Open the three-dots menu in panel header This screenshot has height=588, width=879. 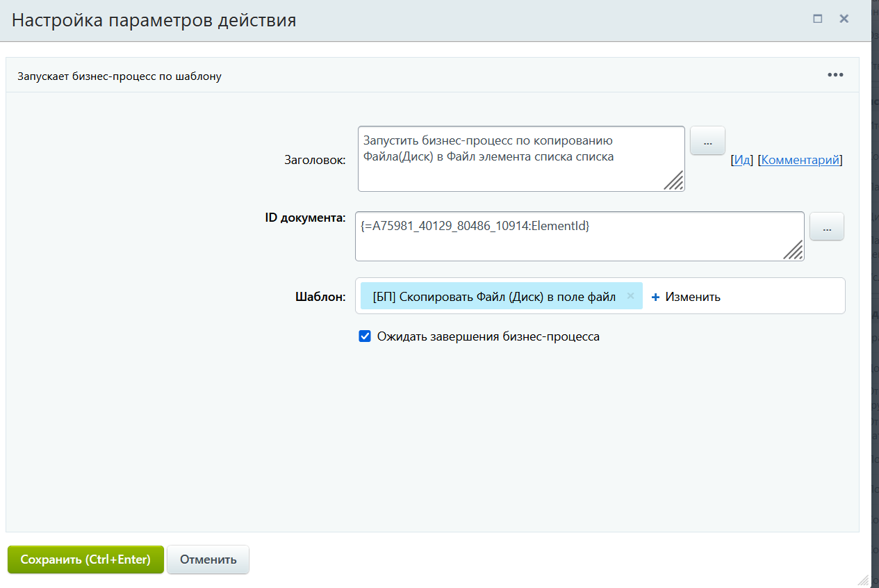835,75
